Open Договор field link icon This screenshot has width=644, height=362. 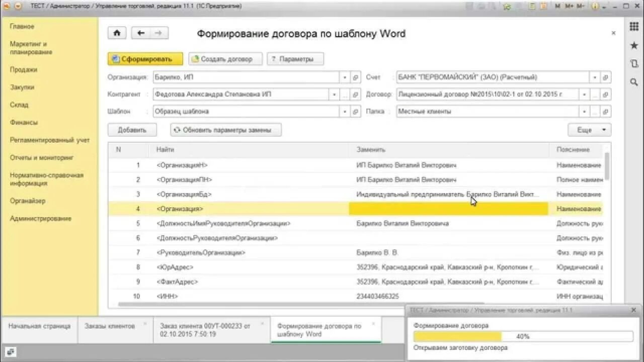pyautogui.click(x=606, y=95)
